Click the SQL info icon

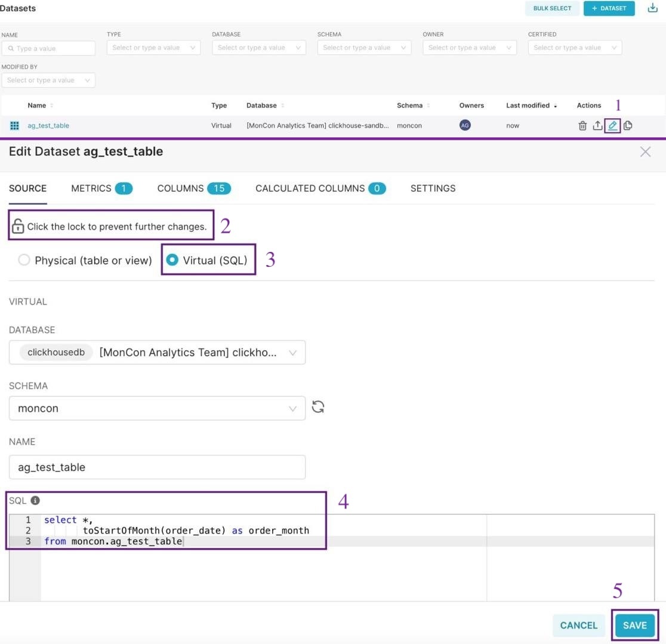[35, 500]
